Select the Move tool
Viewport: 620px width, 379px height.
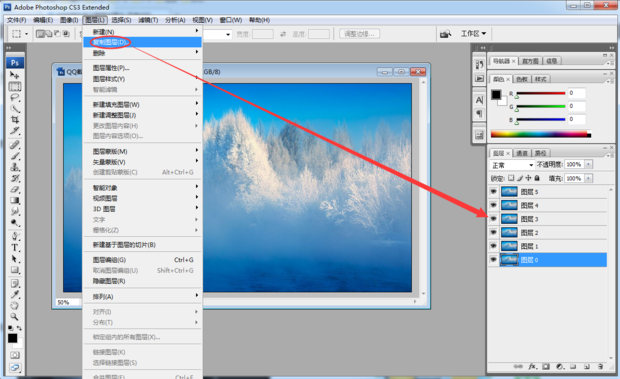pyautogui.click(x=15, y=75)
